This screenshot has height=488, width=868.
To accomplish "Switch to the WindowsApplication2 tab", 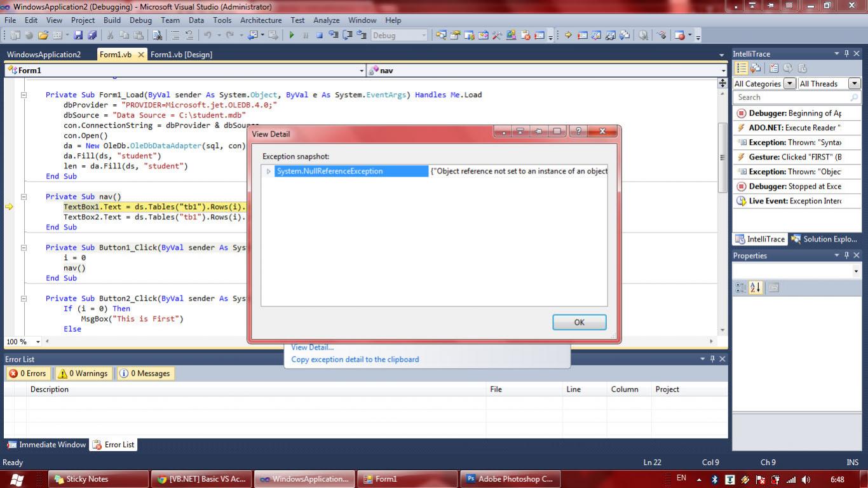I will click(44, 55).
